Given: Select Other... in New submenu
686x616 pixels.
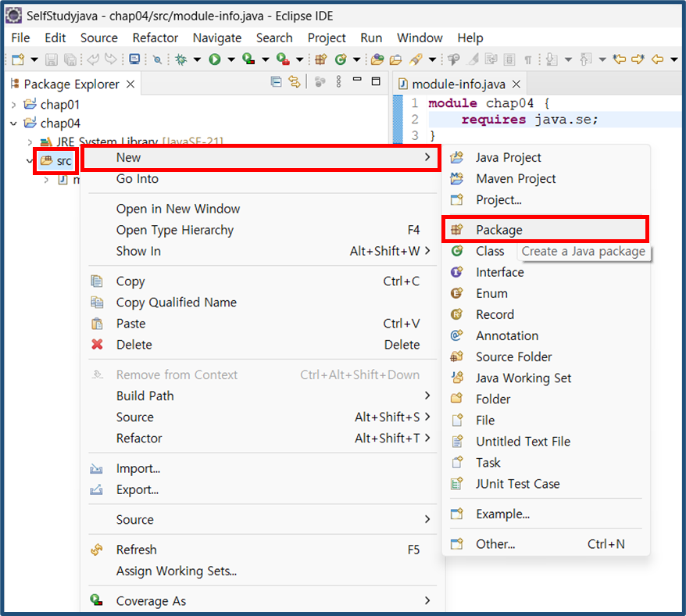Looking at the screenshot, I should [x=546, y=544].
